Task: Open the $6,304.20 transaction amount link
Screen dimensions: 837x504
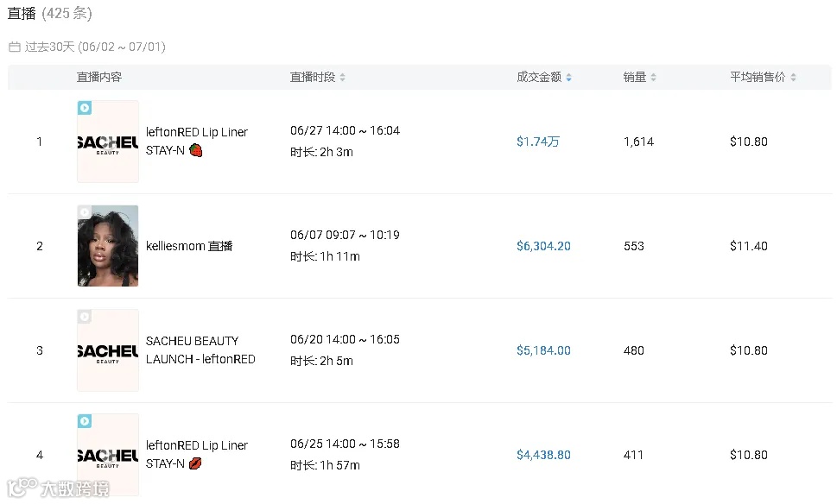Action: pos(543,246)
